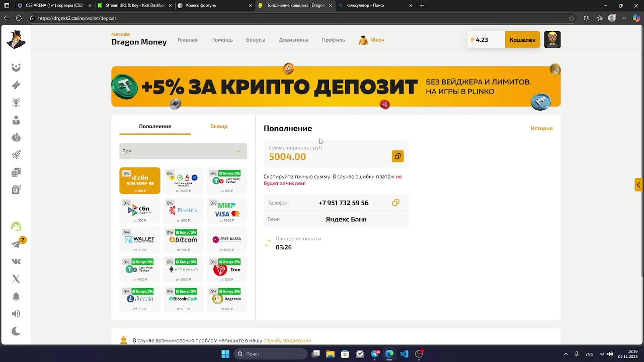
Task: Click the crypto deposit +5% banner
Action: 336,86
